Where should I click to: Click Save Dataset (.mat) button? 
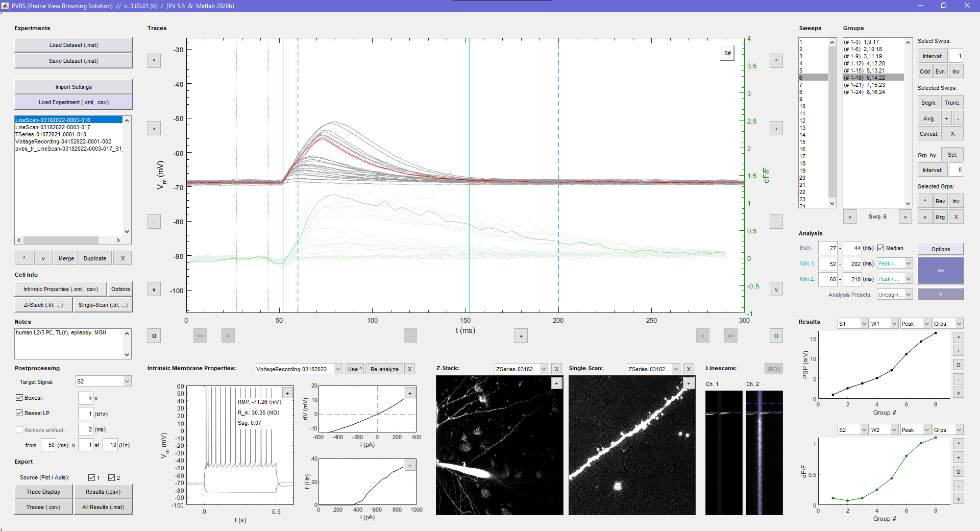click(x=73, y=61)
